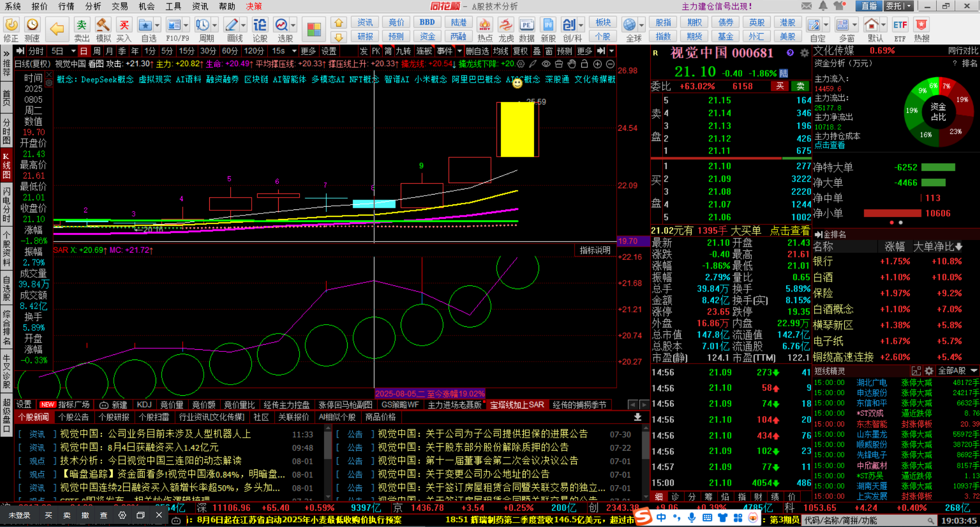
Task: Go back with the yellow arrow icon
Action: 57,29
